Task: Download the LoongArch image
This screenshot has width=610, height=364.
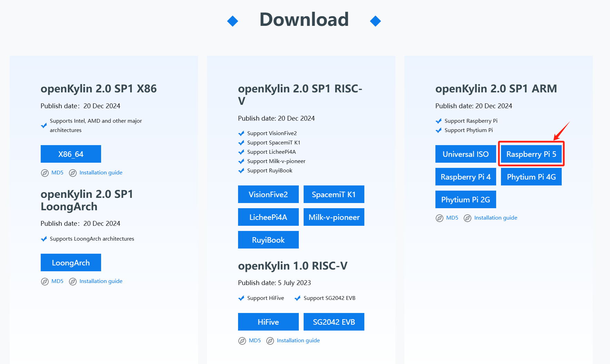Action: tap(71, 263)
